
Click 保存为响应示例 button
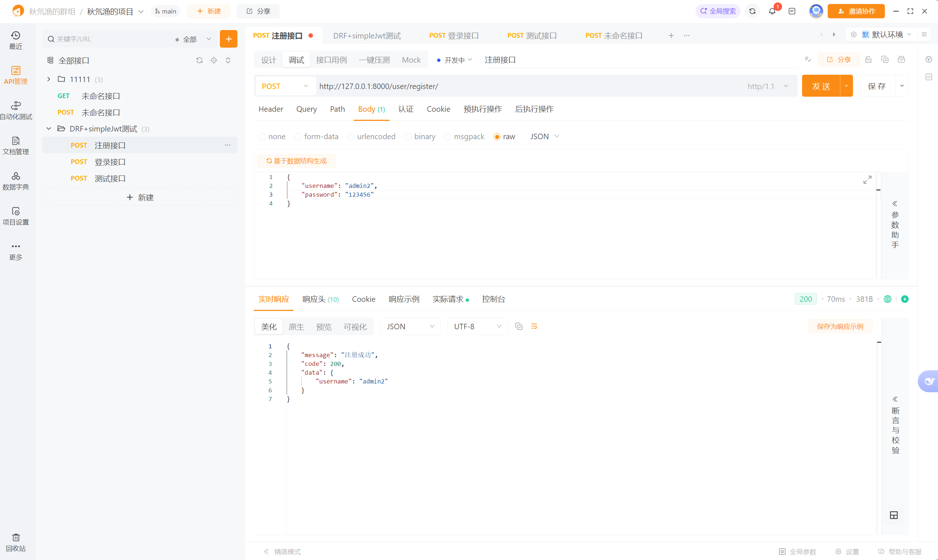pos(839,326)
